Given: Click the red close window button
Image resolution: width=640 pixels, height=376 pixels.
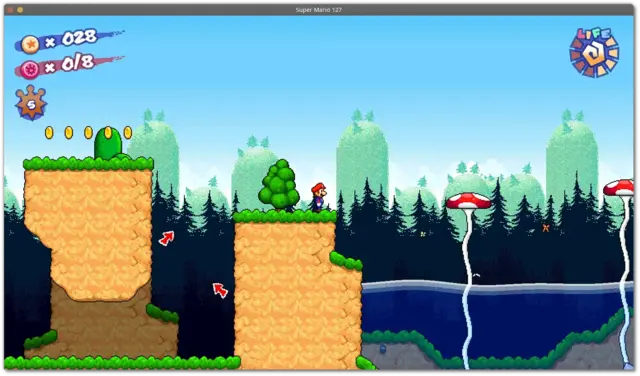Looking at the screenshot, I should (10, 10).
